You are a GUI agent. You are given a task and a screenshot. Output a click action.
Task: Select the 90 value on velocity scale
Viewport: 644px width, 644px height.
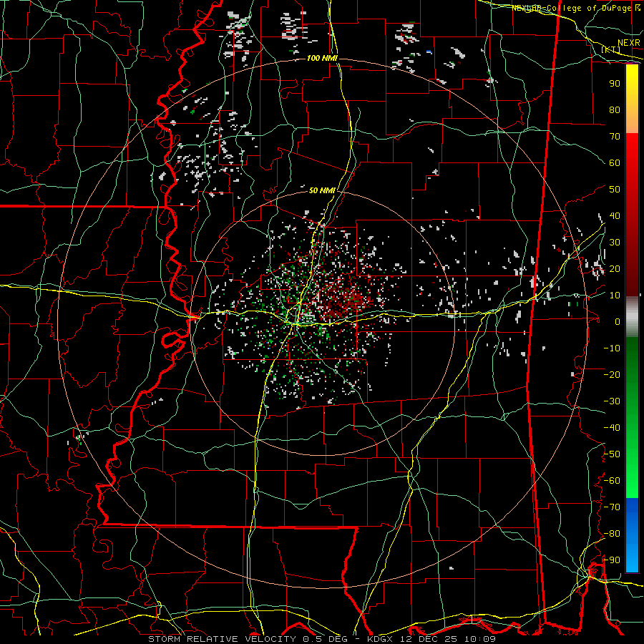pos(615,84)
